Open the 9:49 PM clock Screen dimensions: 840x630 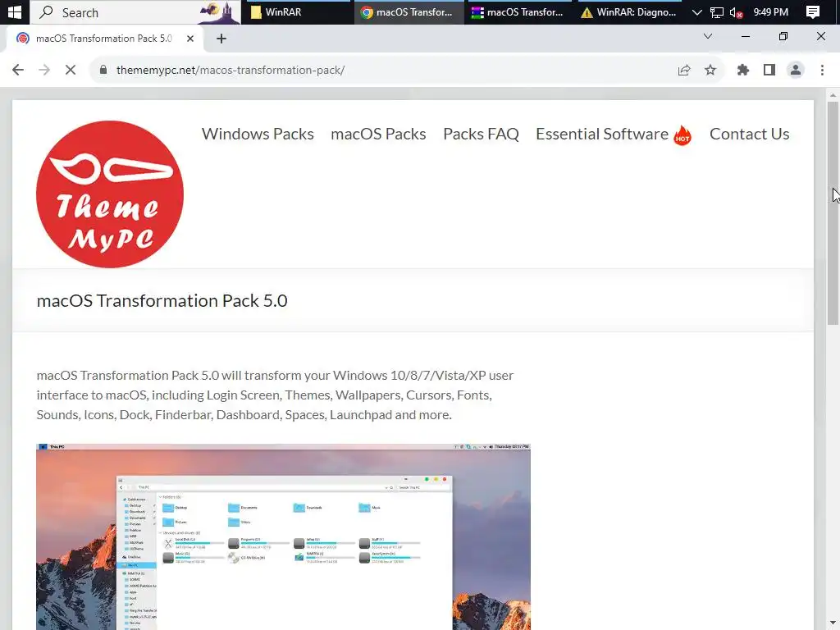coord(771,12)
